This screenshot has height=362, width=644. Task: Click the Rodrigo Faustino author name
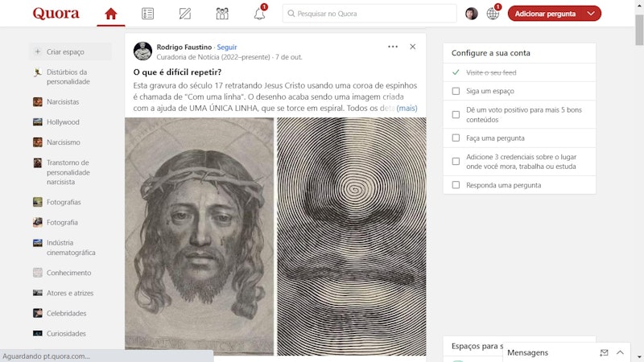tap(184, 47)
